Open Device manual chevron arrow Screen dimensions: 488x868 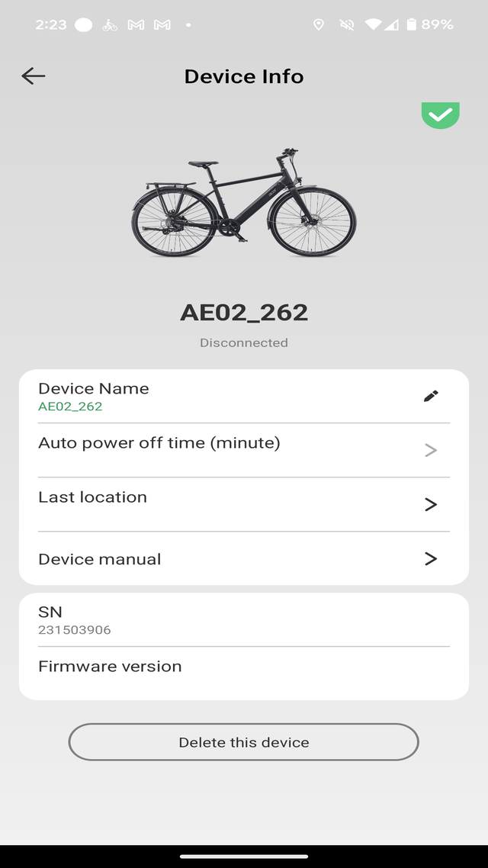coord(431,559)
